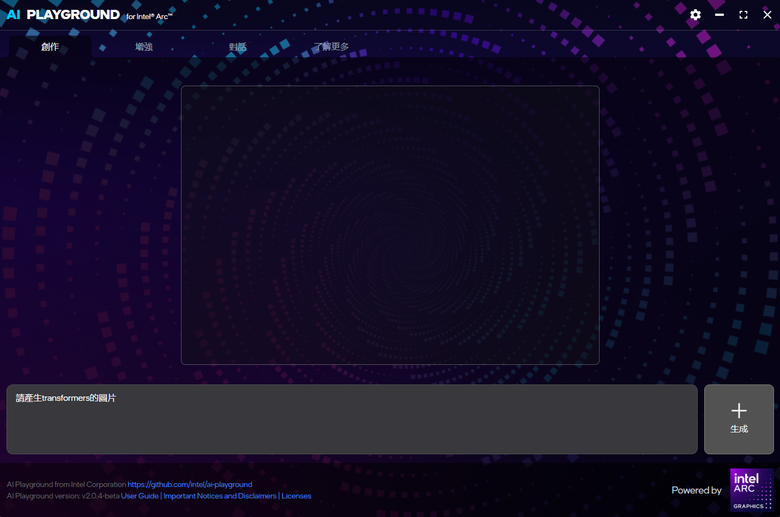Image resolution: width=780 pixels, height=517 pixels.
Task: Switch to the 創作 tab
Action: [x=50, y=47]
